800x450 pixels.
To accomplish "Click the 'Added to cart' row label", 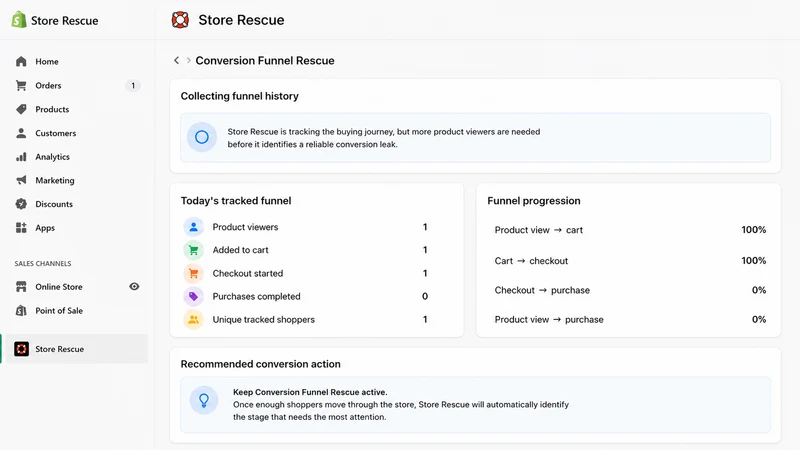I will click(240, 250).
